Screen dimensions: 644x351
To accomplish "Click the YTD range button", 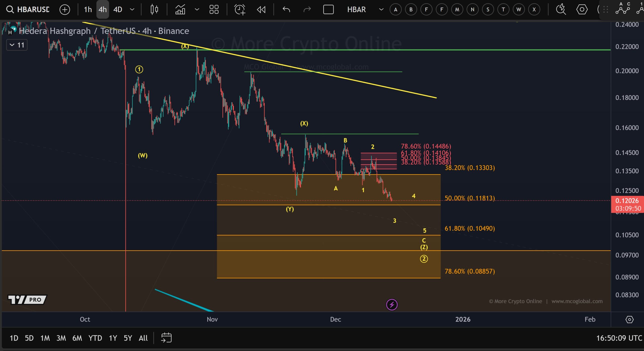I will [95, 338].
